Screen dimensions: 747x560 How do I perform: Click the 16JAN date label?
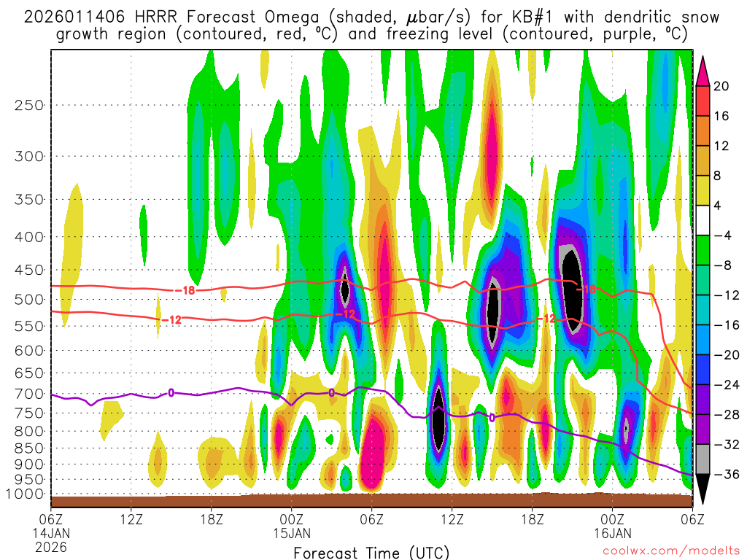[x=612, y=533]
